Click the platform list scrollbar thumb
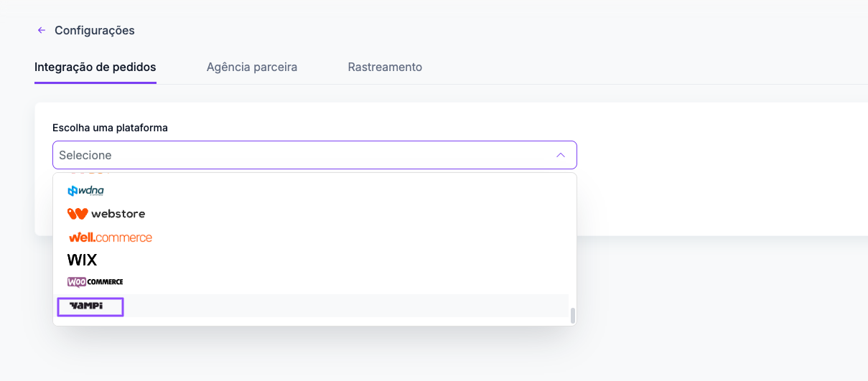This screenshot has height=381, width=868. pyautogui.click(x=573, y=316)
